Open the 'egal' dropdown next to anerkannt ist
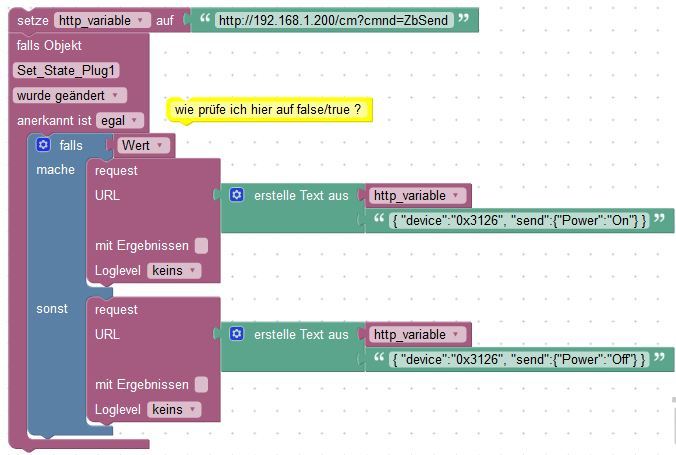This screenshot has height=455, width=676. [120, 120]
